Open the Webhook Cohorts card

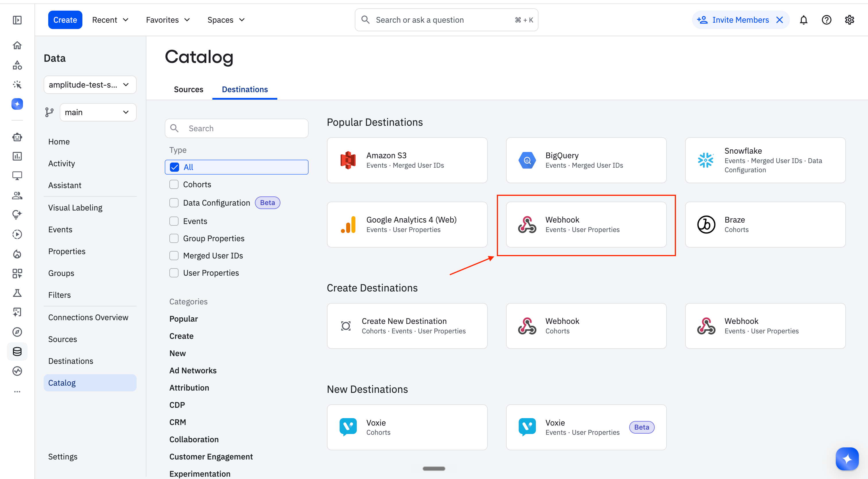click(x=586, y=326)
